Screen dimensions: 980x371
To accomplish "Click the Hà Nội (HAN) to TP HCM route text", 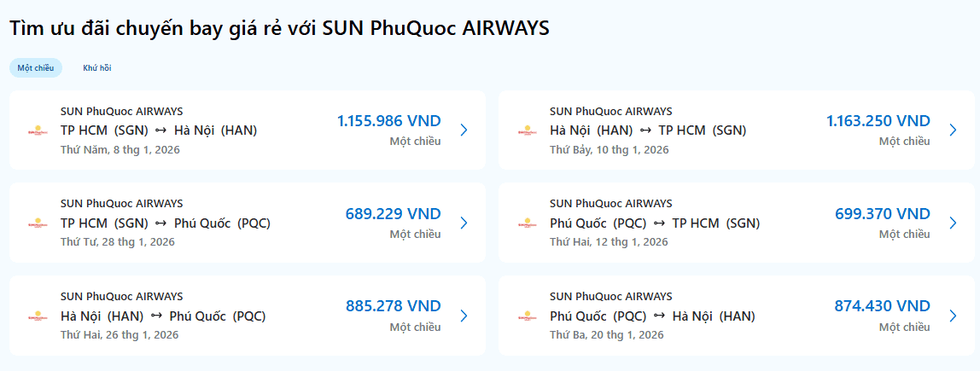I will click(x=648, y=130).
